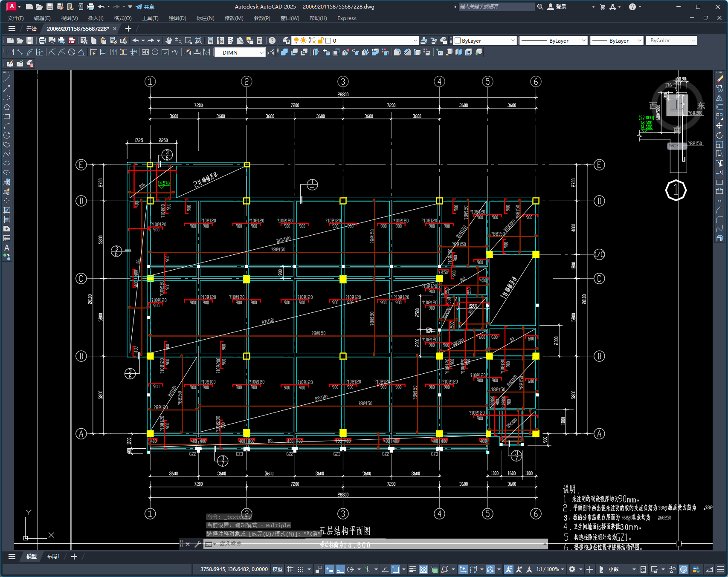This screenshot has height=577, width=728.
Task: Open the ByLayer linetype dropdown
Action: click(x=554, y=40)
